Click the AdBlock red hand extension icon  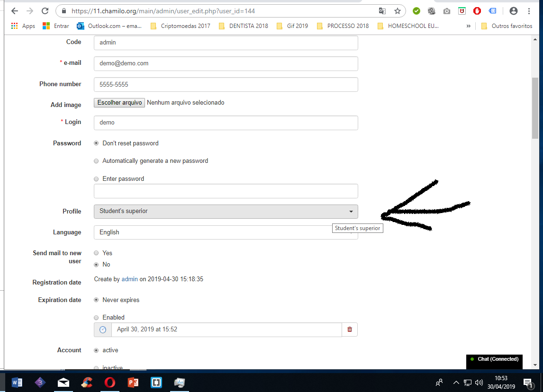tap(477, 10)
